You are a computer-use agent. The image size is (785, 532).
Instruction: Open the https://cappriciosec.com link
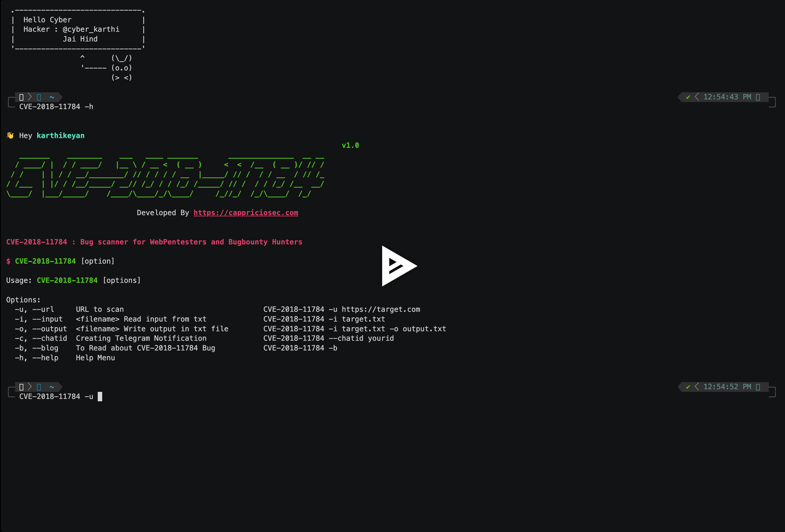[246, 213]
